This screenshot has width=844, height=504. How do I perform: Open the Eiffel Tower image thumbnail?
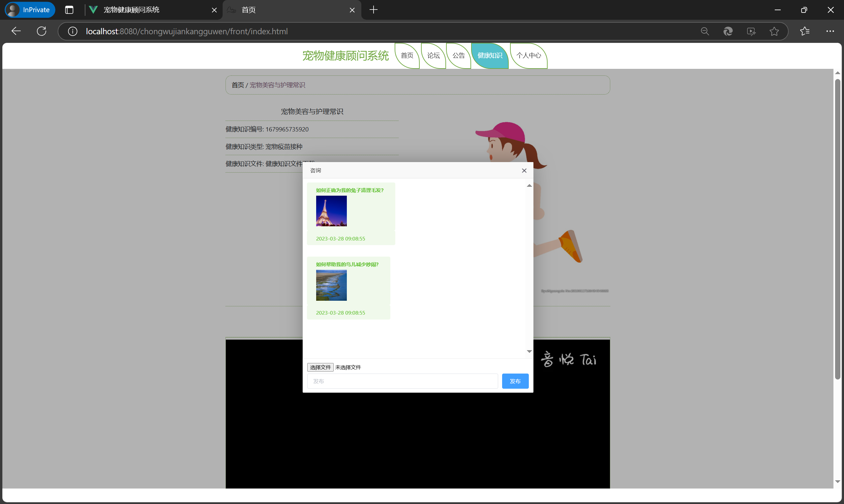point(331,211)
